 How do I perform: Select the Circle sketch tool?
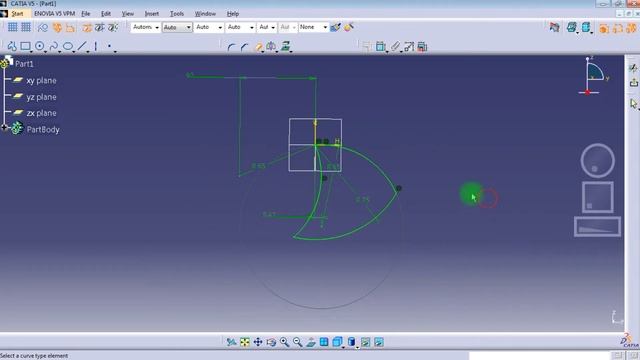coord(40,47)
